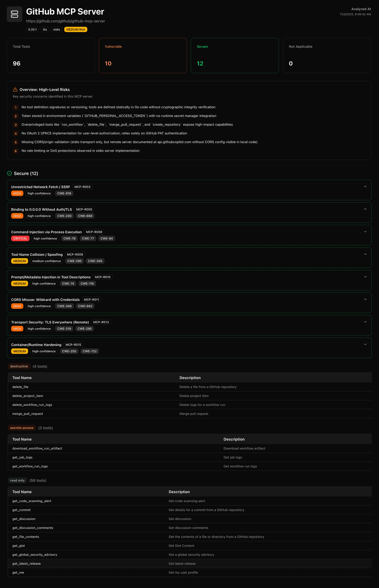Click the MCP-R013 rule ID badge
The image size is (379, 588).
[101, 322]
